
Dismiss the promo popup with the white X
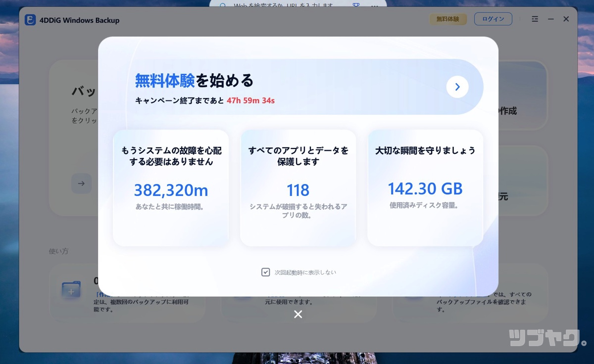click(298, 314)
